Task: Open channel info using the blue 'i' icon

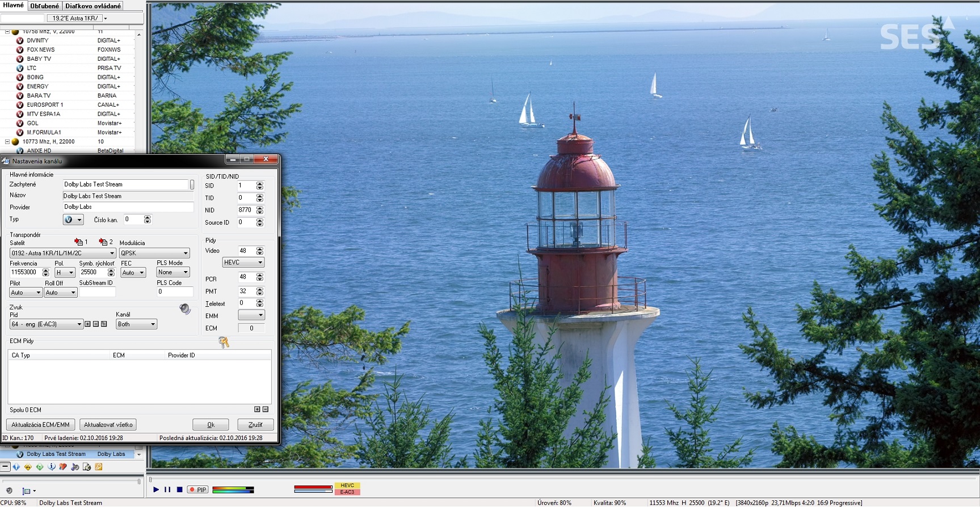Action: (x=52, y=467)
